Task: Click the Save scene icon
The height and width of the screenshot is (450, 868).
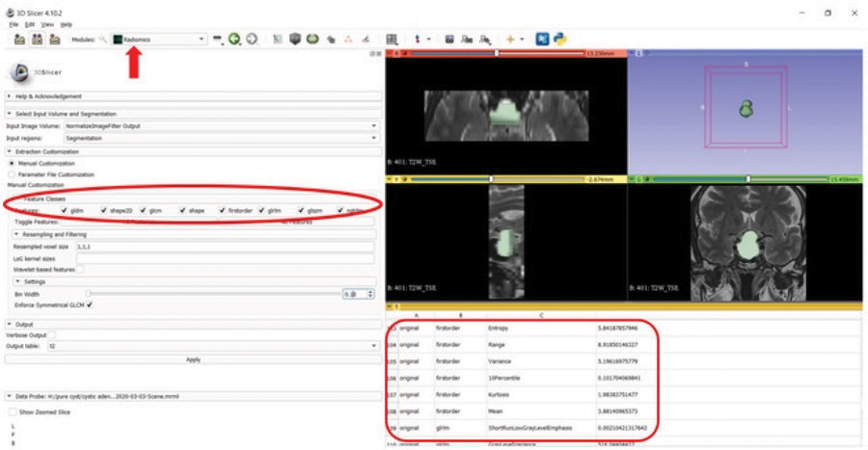Action: click(x=55, y=39)
